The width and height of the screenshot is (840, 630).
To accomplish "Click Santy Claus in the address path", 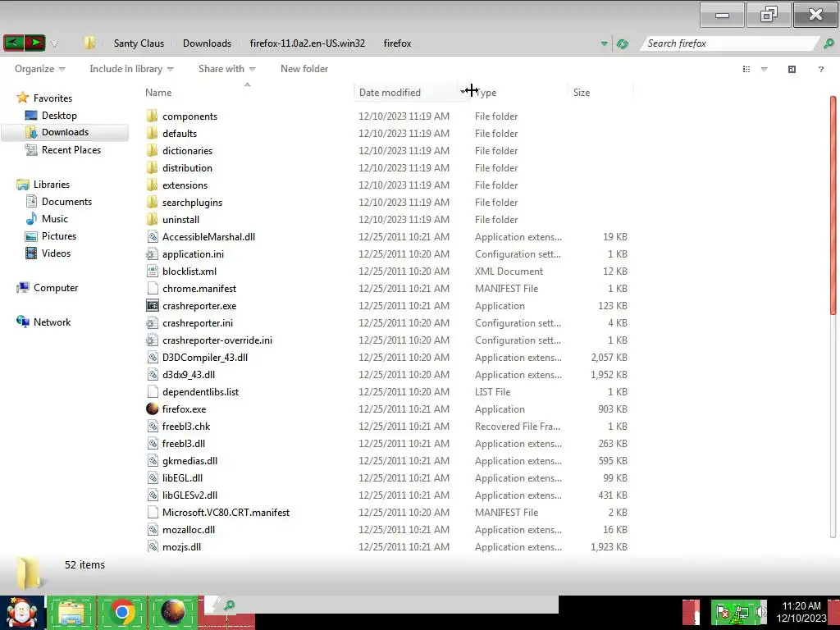I will tap(139, 43).
